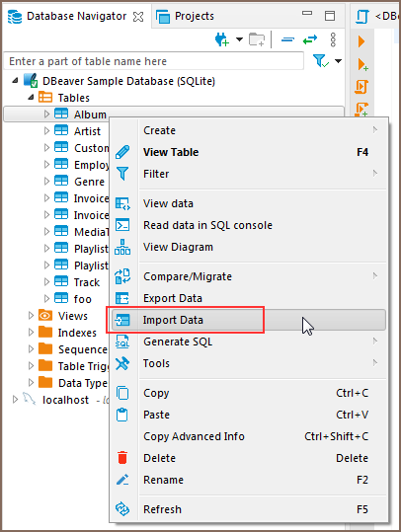Select the Track table
401x532 pixels.
point(87,282)
